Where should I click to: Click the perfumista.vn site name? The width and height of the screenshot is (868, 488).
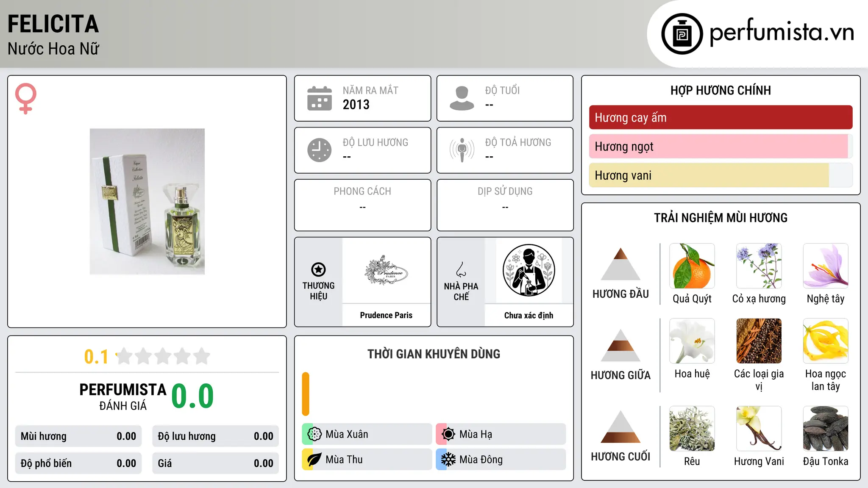point(782,32)
